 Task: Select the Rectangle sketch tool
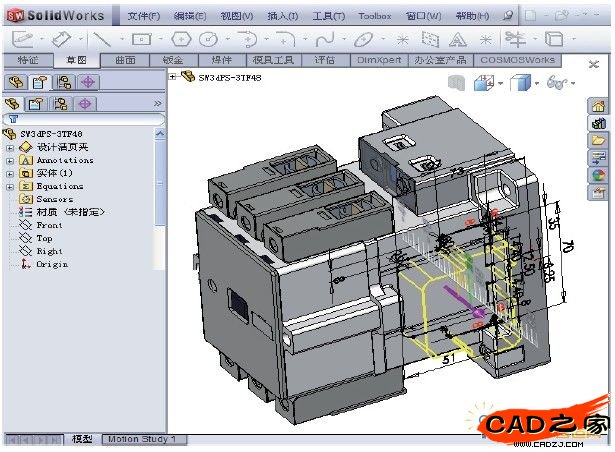pos(141,39)
